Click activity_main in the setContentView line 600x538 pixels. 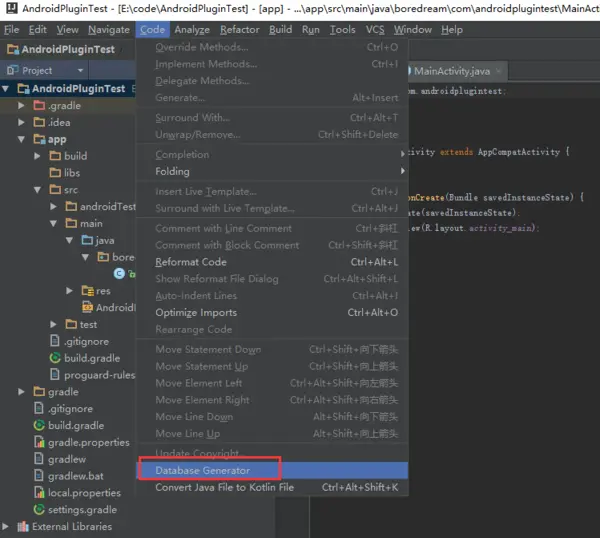(x=501, y=228)
